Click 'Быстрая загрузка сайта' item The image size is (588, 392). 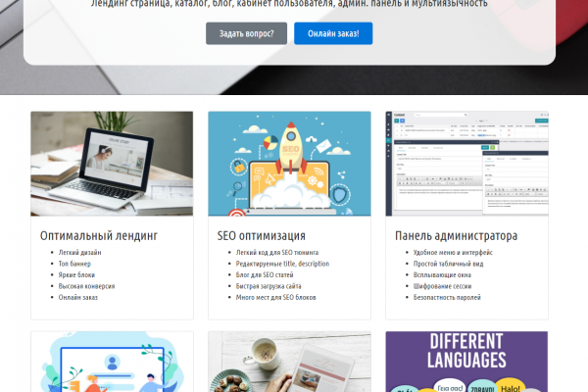pos(269,286)
